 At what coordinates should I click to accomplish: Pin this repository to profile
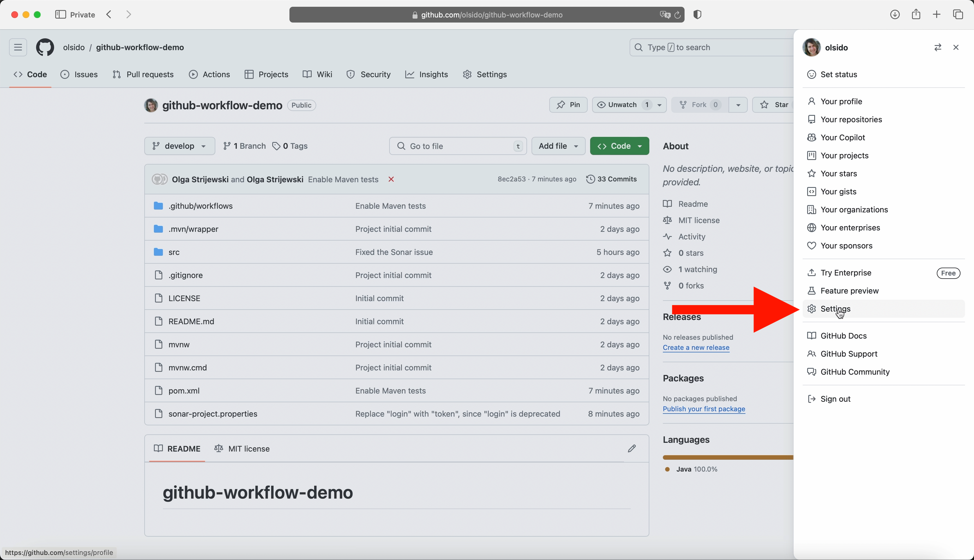click(568, 105)
